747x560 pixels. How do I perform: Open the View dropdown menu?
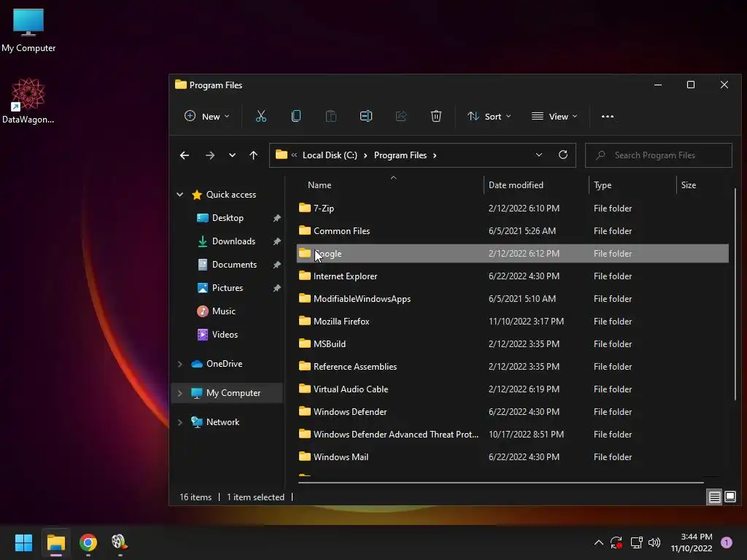pos(554,116)
